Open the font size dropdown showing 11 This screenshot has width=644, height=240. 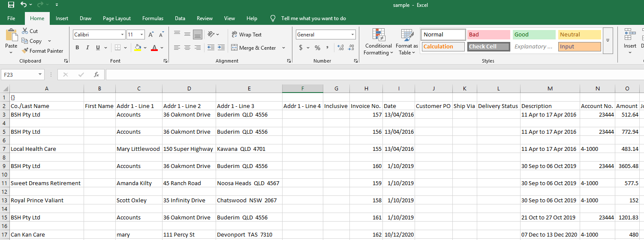(142, 35)
